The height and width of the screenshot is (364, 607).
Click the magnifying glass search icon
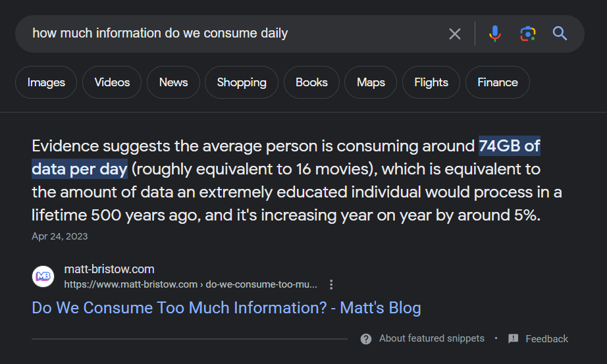coord(560,34)
